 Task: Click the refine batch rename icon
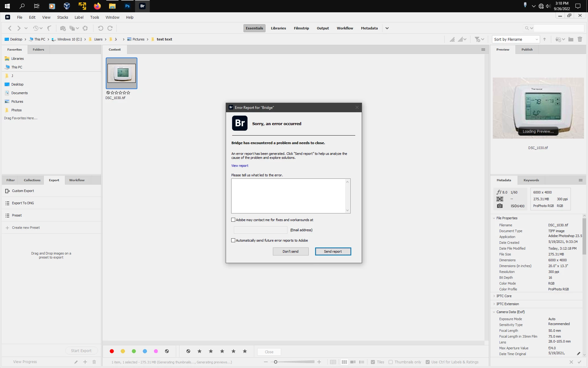72,28
